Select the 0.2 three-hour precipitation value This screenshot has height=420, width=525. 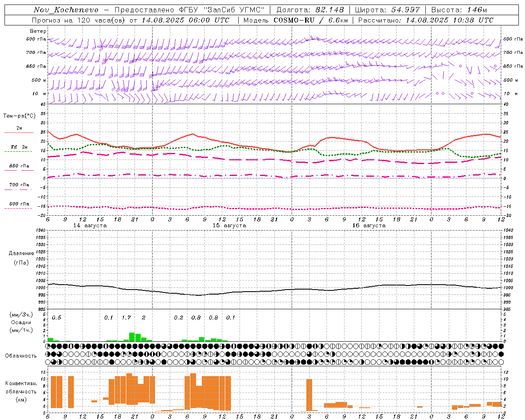tap(178, 317)
